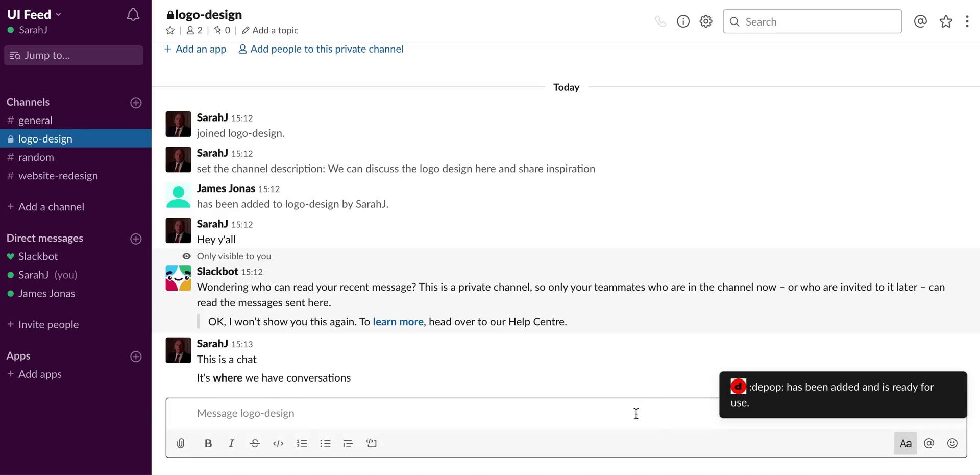Toggle inline code formatting
Viewport: 980px width, 475px height.
pyautogui.click(x=278, y=443)
